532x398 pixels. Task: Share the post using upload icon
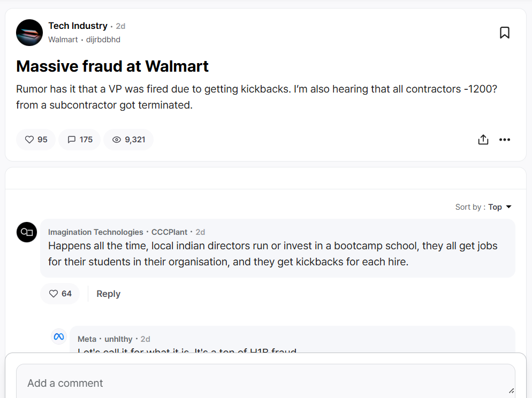pos(483,140)
